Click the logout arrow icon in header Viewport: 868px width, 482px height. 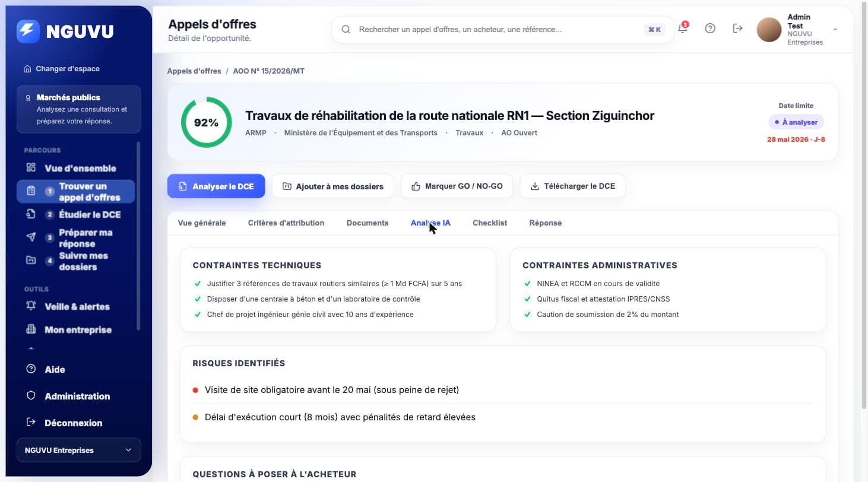click(x=737, y=28)
